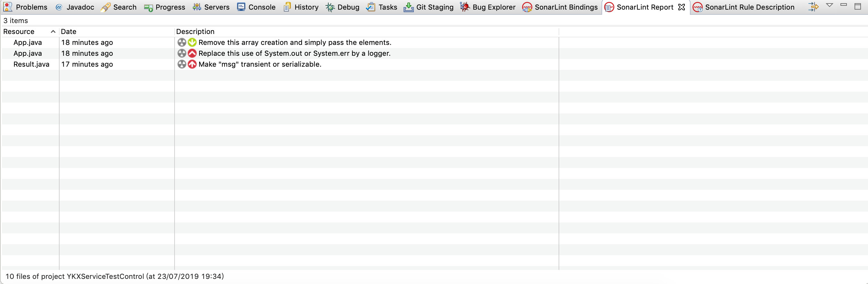Click the Tasks clipboard icon

[371, 7]
